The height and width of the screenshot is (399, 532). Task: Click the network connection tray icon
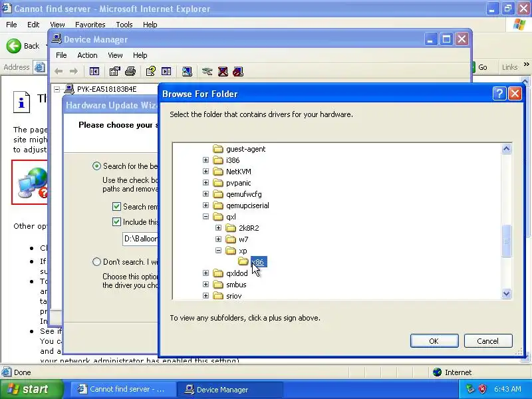[x=470, y=389]
